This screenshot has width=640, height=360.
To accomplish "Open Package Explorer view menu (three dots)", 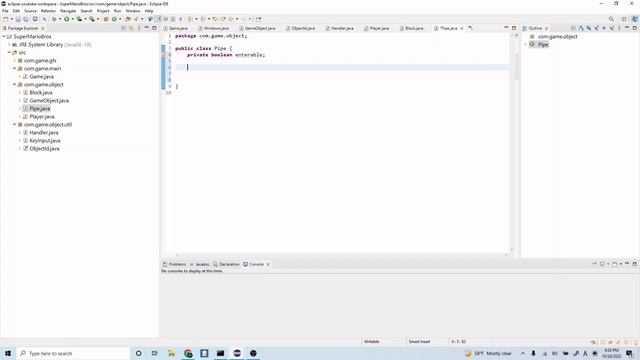I will click(139, 28).
